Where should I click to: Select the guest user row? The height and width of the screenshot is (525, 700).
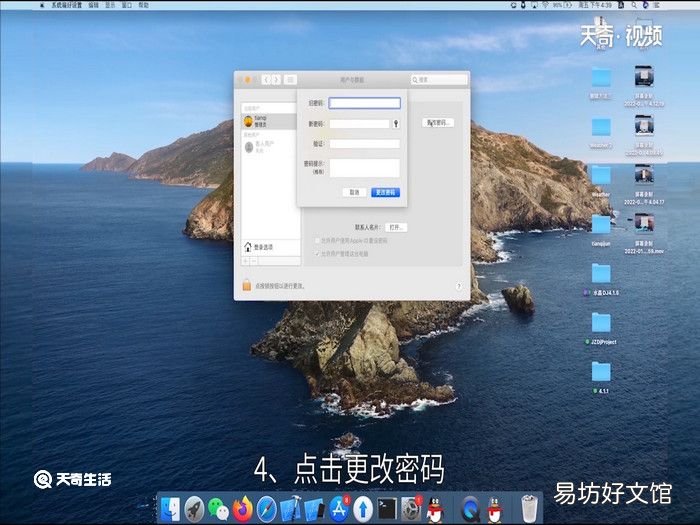click(269, 147)
